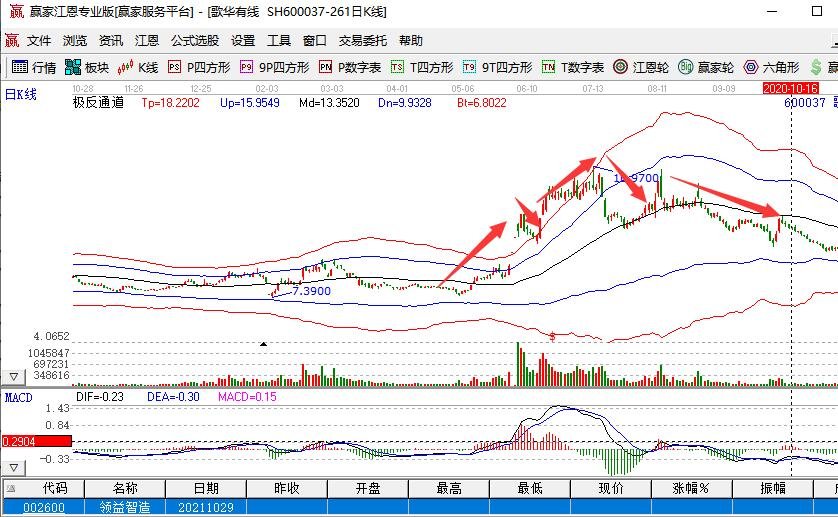Click the 名称 column header
Viewport: 838px width, 517px height.
tap(125, 488)
